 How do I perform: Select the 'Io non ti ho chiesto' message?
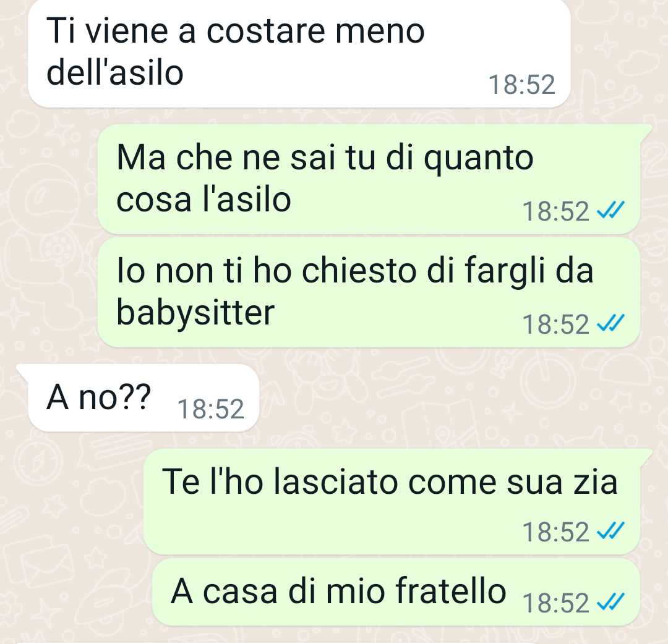[369, 292]
